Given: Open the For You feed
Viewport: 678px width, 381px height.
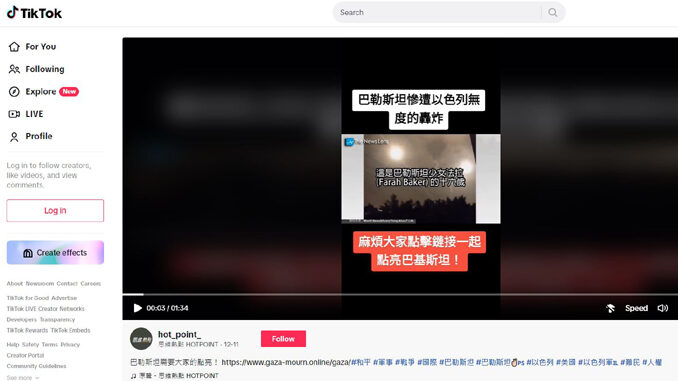Looking at the screenshot, I should click(x=32, y=47).
